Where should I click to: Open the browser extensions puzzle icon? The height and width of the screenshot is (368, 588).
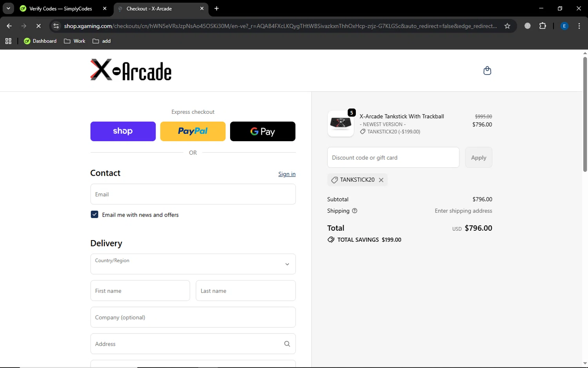543,26
